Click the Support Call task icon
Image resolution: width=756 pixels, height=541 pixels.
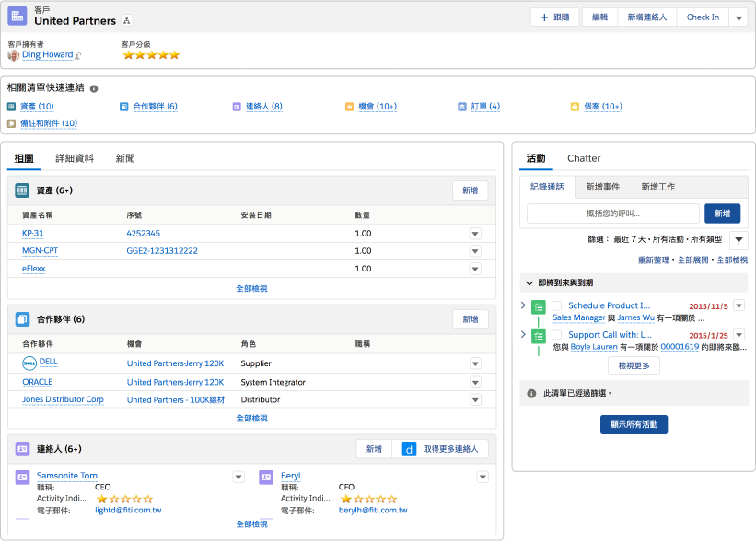click(539, 336)
